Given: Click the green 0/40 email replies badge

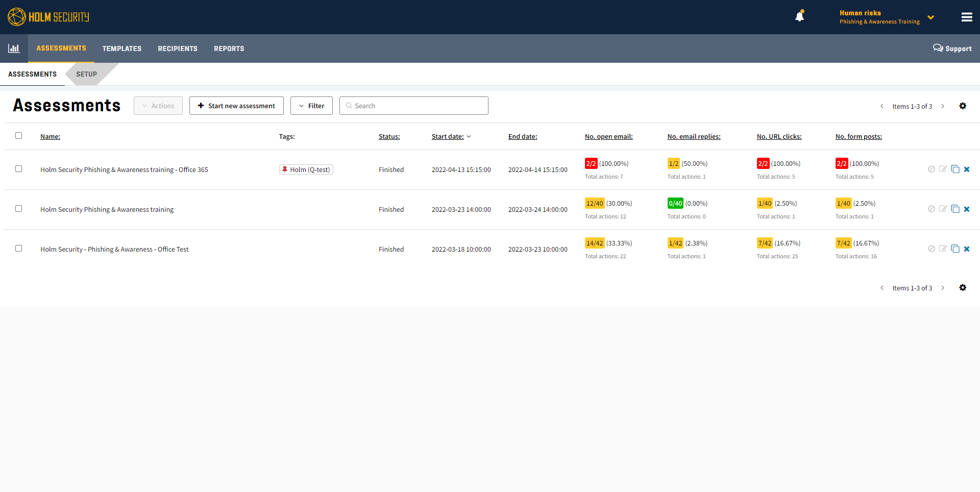Looking at the screenshot, I should click(675, 203).
